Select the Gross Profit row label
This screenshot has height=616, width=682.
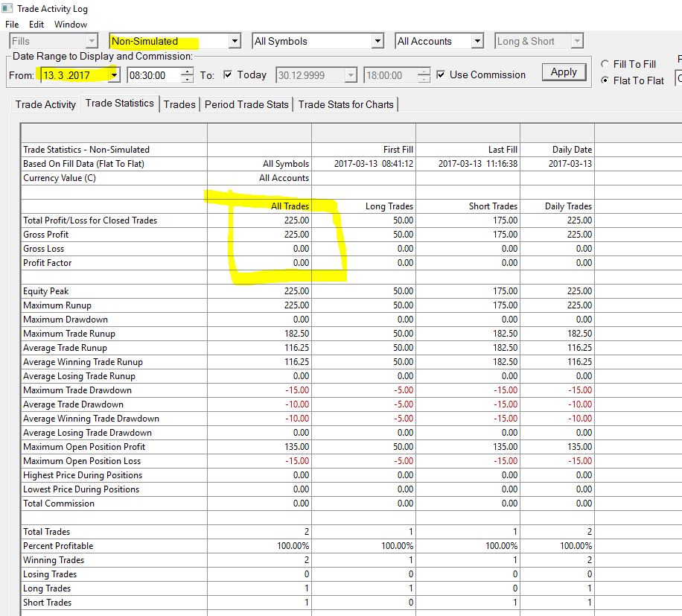point(45,235)
